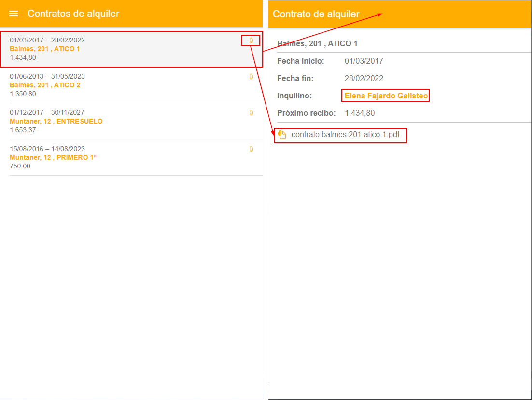
Task: Click the date range 01/12/2017 – 30/11/2027
Action: pos(47,112)
